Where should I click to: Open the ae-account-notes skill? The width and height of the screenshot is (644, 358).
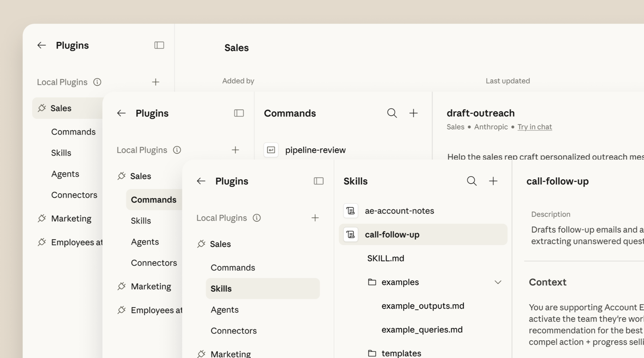[399, 211]
